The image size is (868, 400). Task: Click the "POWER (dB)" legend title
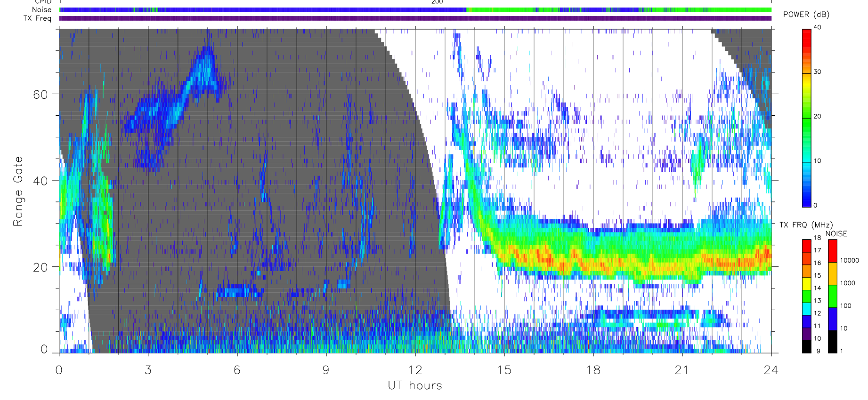pyautogui.click(x=806, y=15)
